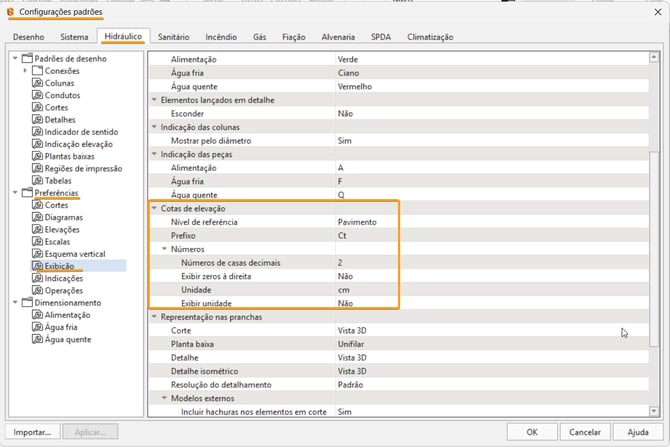Select the Operações item icon
This screenshot has width=670, height=447.
(x=38, y=290)
